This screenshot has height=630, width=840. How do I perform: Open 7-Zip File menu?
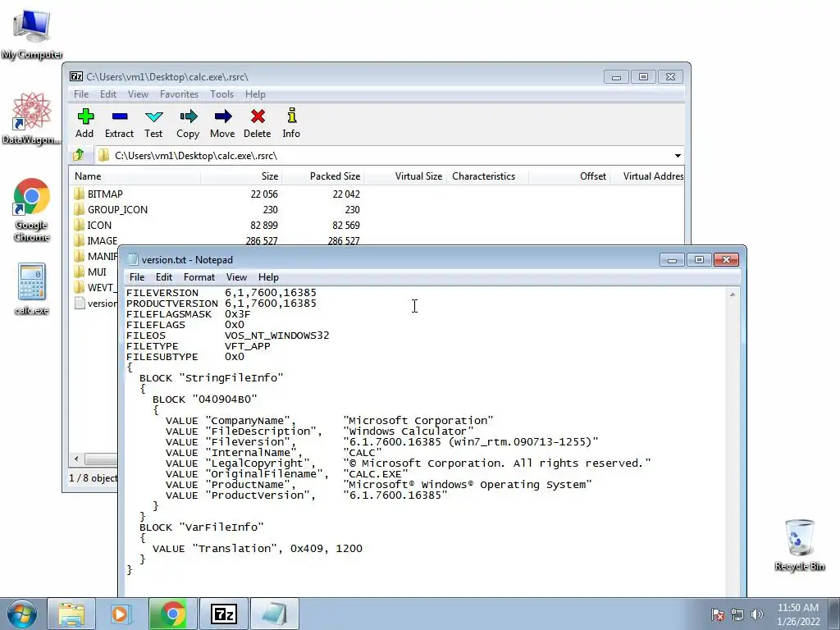[x=81, y=94]
